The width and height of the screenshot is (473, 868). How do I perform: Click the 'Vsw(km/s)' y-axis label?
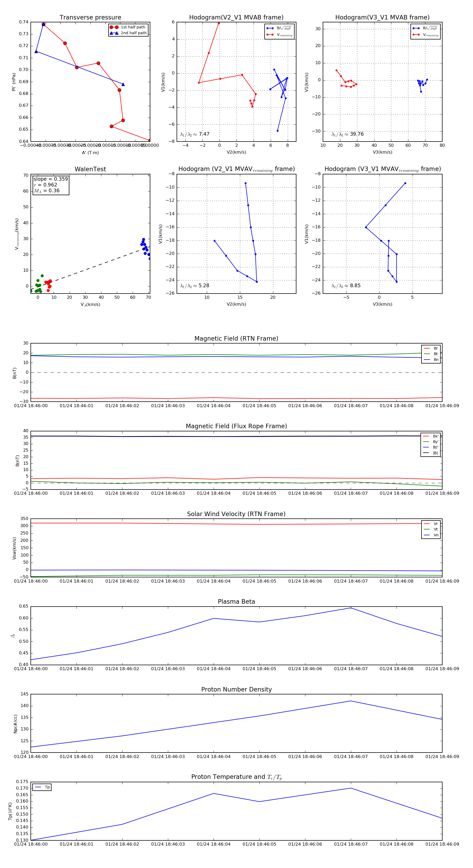pyautogui.click(x=14, y=548)
